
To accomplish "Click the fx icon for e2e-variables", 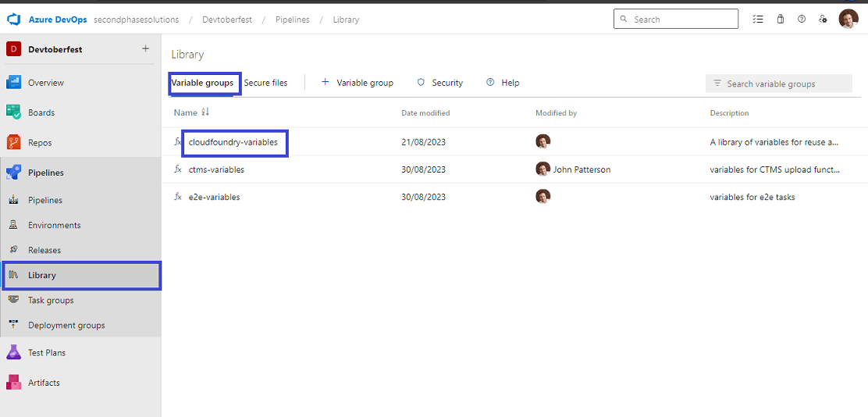I will point(178,197).
